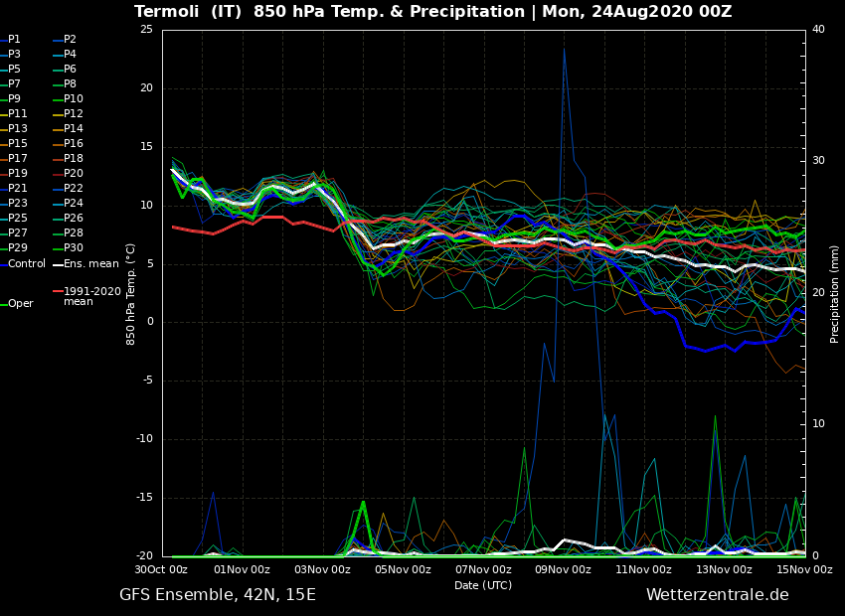Click the 30Oct 00z date tick label

click(161, 570)
